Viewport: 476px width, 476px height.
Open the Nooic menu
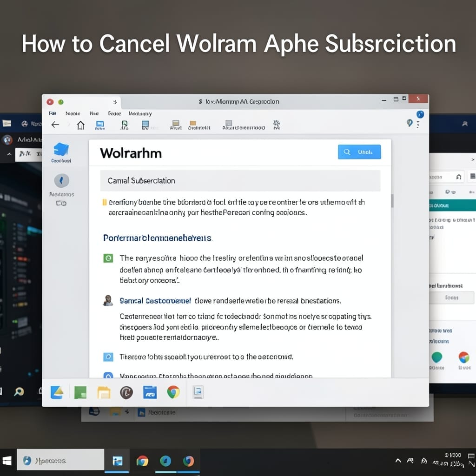tap(73, 113)
